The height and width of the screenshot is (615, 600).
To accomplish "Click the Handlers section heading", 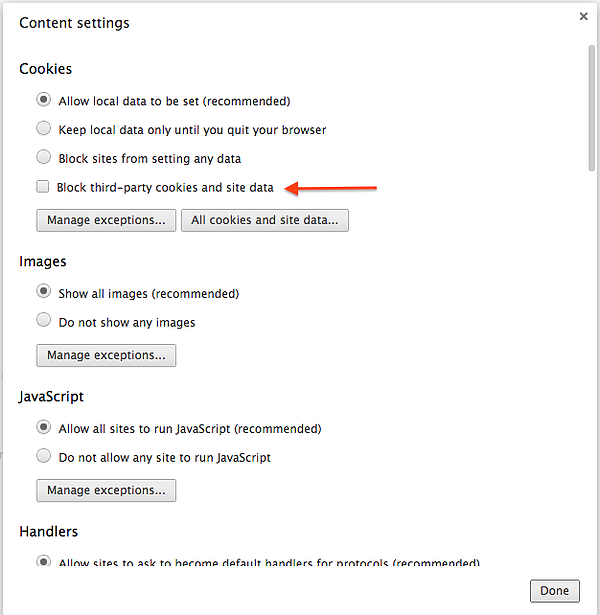I will tap(48, 531).
